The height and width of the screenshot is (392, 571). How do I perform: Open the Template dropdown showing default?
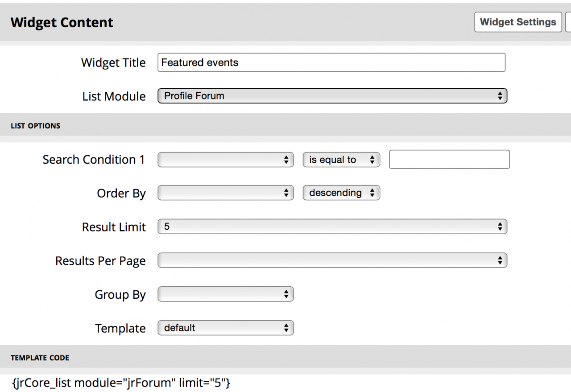click(226, 328)
